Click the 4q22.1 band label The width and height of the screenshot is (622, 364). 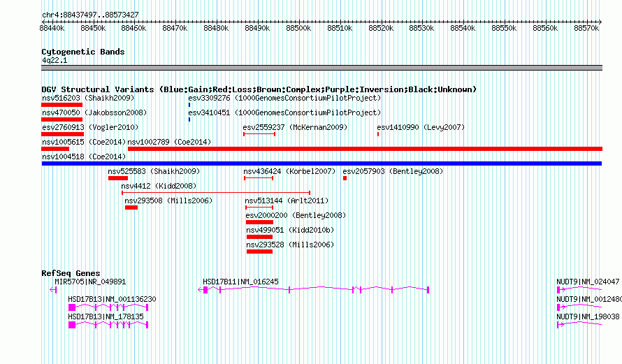(x=55, y=61)
